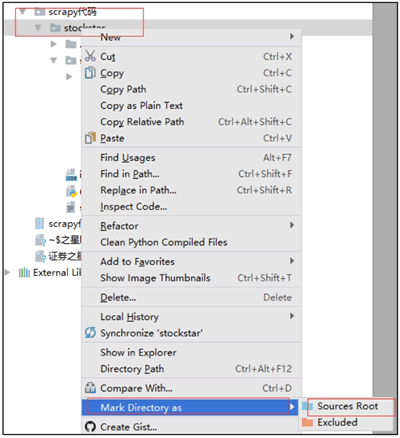The height and width of the screenshot is (438, 400).
Task: Click the orange Excluded folder icon
Action: [x=307, y=422]
